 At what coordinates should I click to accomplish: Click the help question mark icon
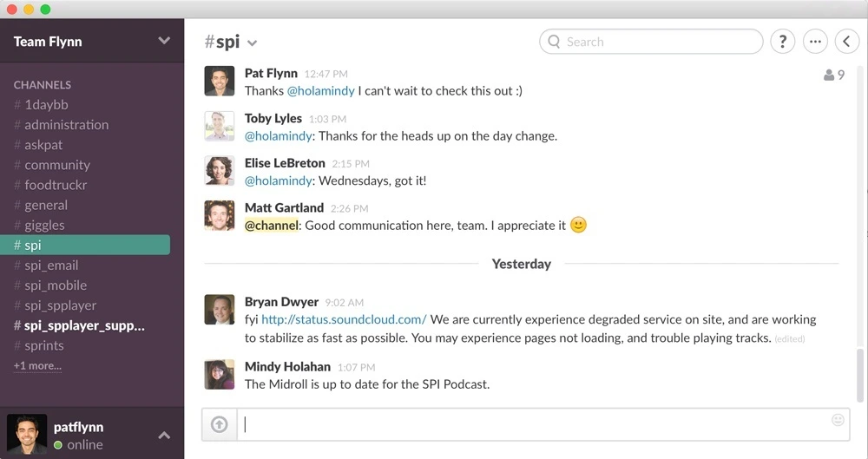coord(782,42)
